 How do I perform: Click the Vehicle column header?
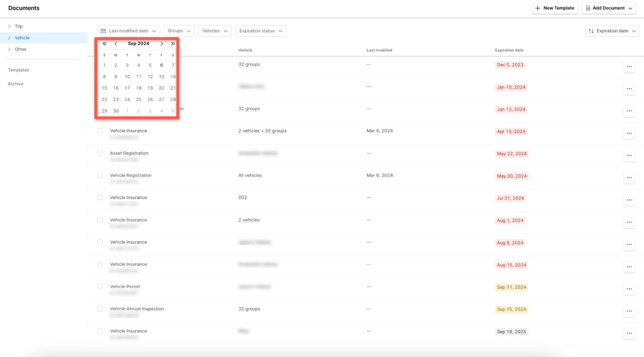tap(245, 50)
